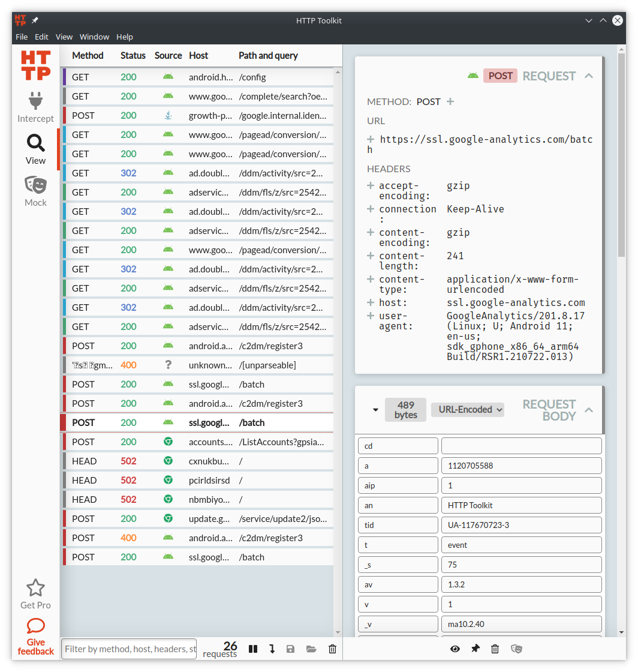This screenshot has width=638, height=672.
Task: Switch to the View page magnifier icon
Action: [35, 143]
